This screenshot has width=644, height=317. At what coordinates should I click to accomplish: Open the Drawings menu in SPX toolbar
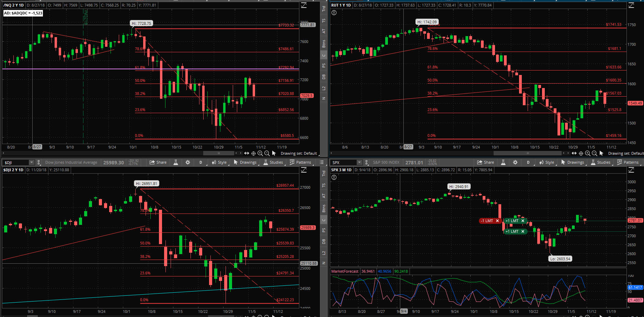pyautogui.click(x=573, y=162)
